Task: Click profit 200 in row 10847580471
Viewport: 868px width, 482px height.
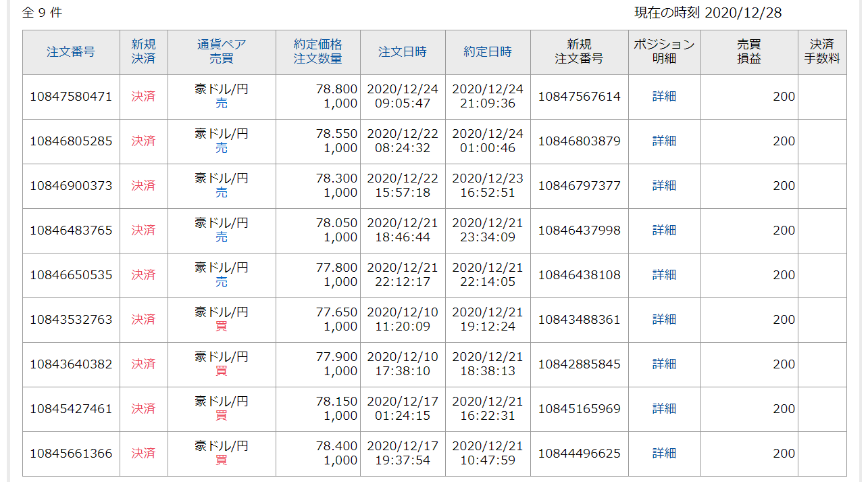Action: click(784, 97)
